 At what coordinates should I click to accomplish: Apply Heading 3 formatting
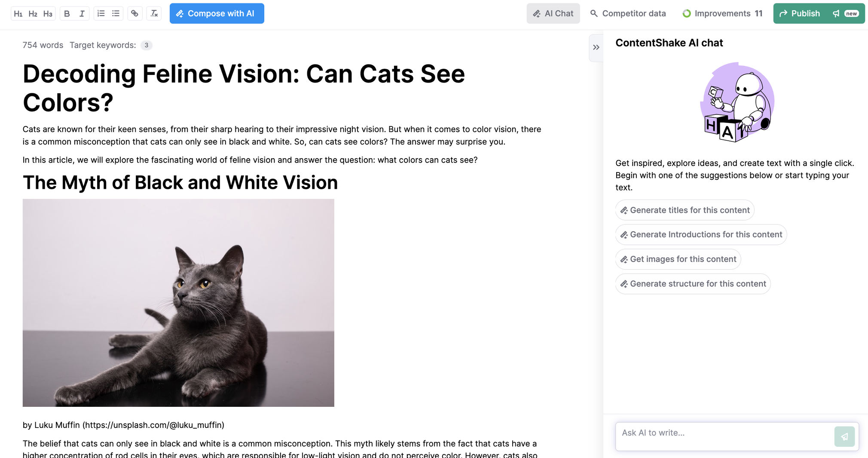click(x=48, y=13)
